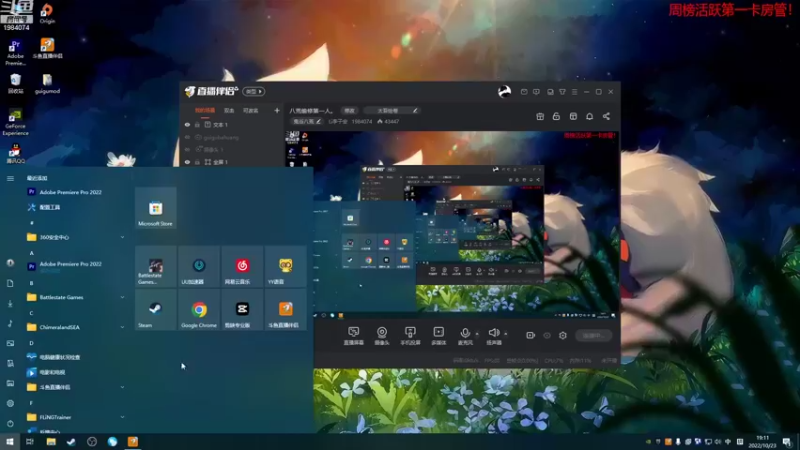Open the speaker options arrow

pos(506,334)
